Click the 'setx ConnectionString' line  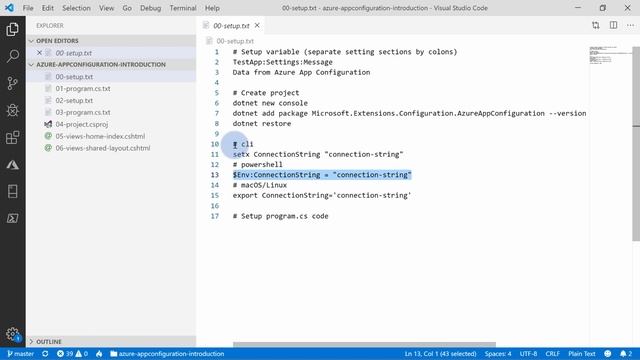click(x=318, y=154)
